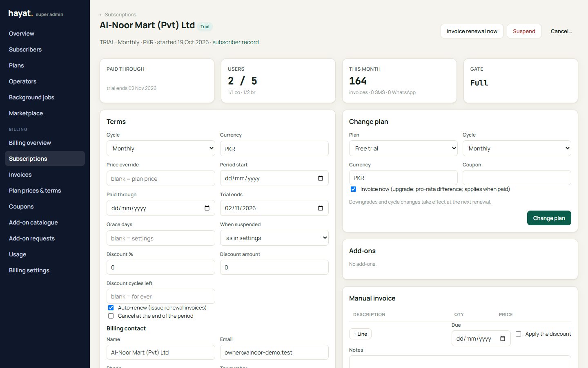Enable Cancel at the end of the period
This screenshot has height=368, width=588.
111,316
